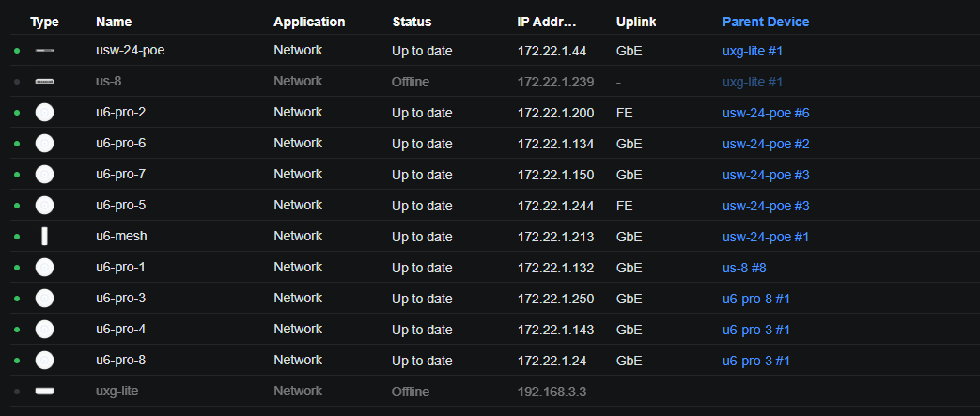Sort by the Parent Device column header

click(766, 22)
